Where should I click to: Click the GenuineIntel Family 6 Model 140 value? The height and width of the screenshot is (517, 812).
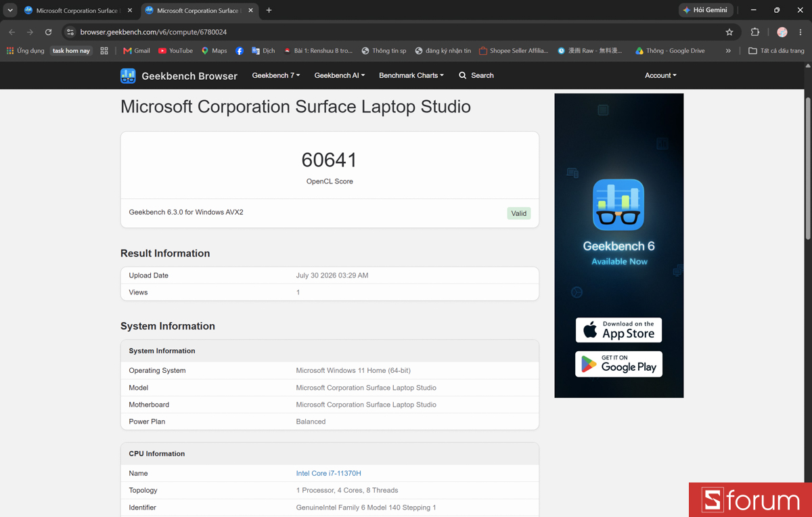pos(366,507)
